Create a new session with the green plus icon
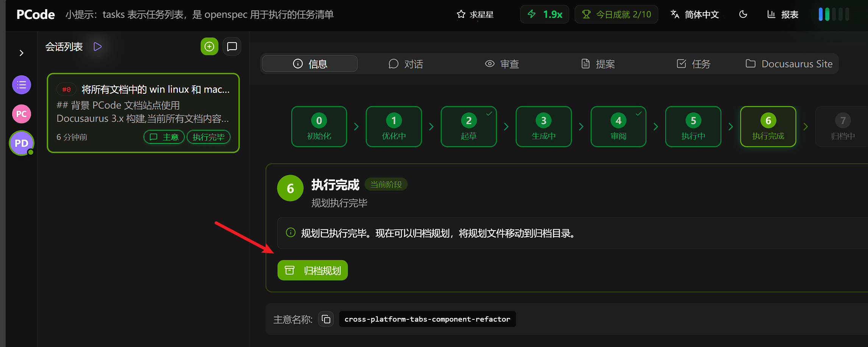Screen dimensions: 868x347 coord(209,46)
